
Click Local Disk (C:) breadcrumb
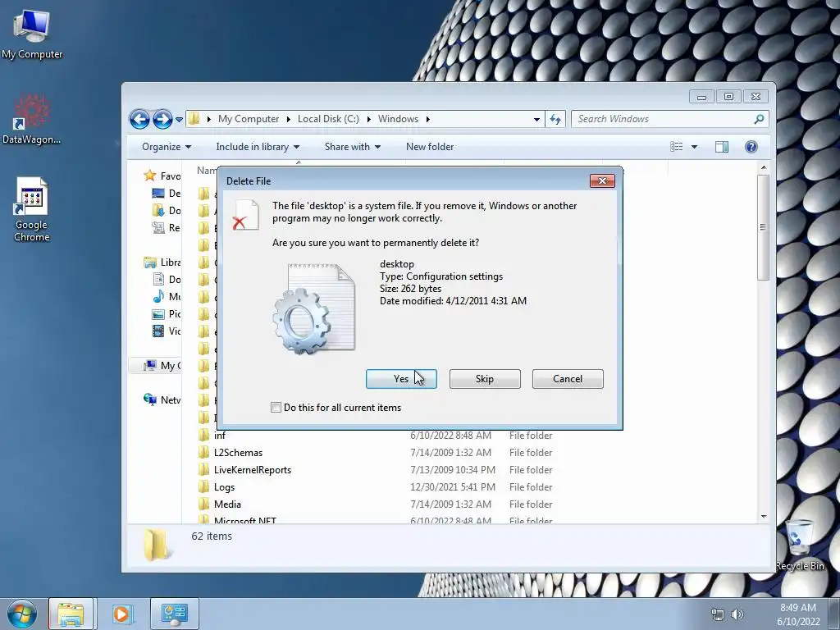point(328,119)
